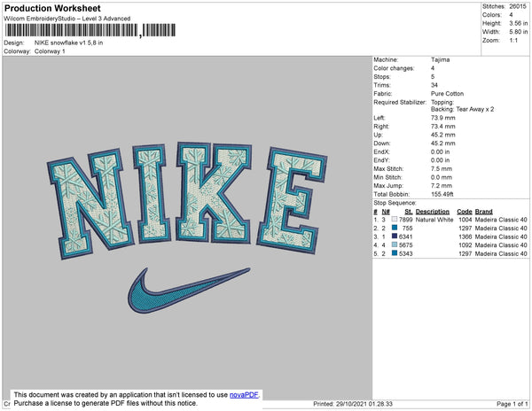Select the Down value '45.2 mm'
Viewport: 532px width, 411px height.
(443, 143)
